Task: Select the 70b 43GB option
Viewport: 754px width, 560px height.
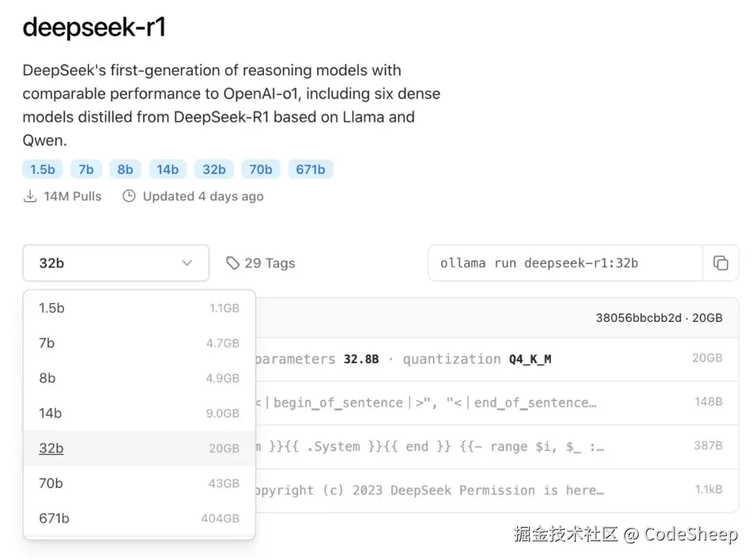Action: tap(139, 482)
